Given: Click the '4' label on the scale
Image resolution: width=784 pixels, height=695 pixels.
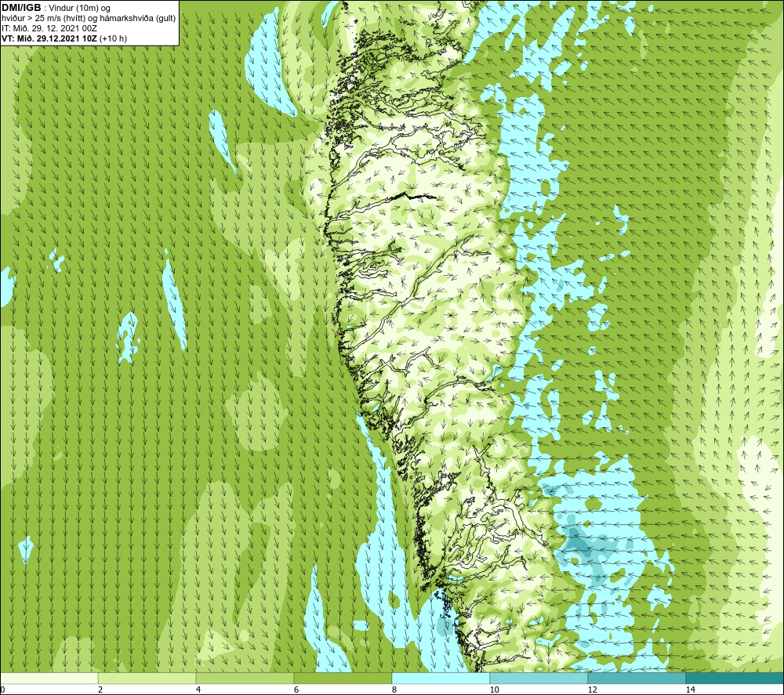Looking at the screenshot, I should [198, 690].
